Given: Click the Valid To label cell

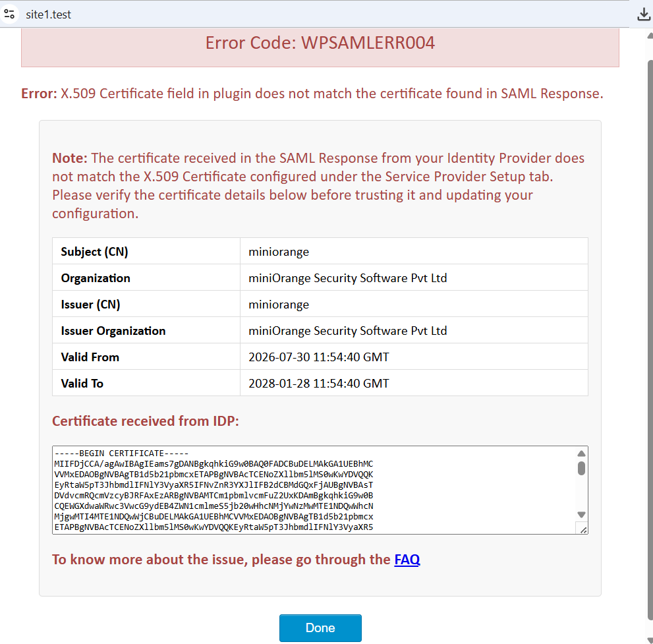Looking at the screenshot, I should pos(146,383).
